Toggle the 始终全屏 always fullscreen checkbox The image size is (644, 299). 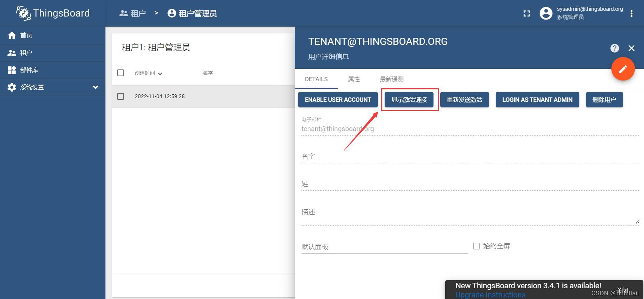coord(477,246)
